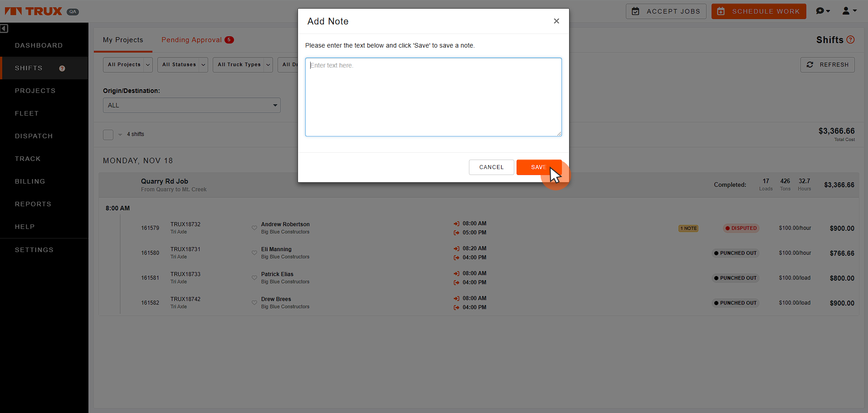Toggle the select-all shifts checkbox
This screenshot has height=413, width=868.
tap(108, 135)
